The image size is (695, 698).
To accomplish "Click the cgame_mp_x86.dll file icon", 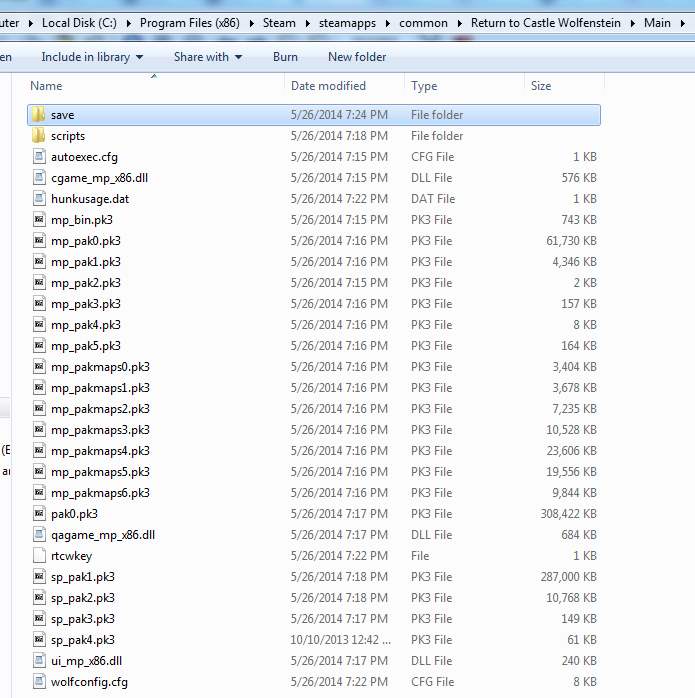I will pyautogui.click(x=39, y=177).
